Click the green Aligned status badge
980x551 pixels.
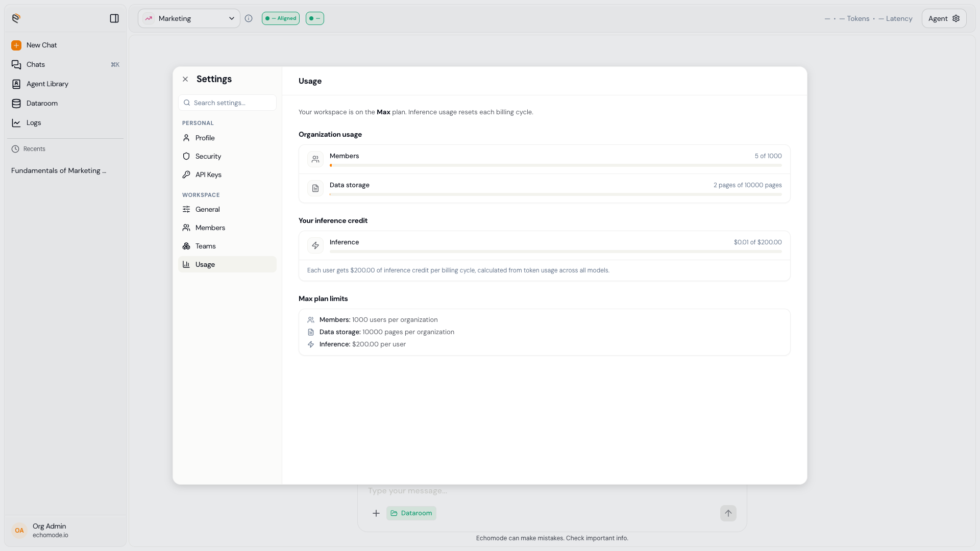281,18
